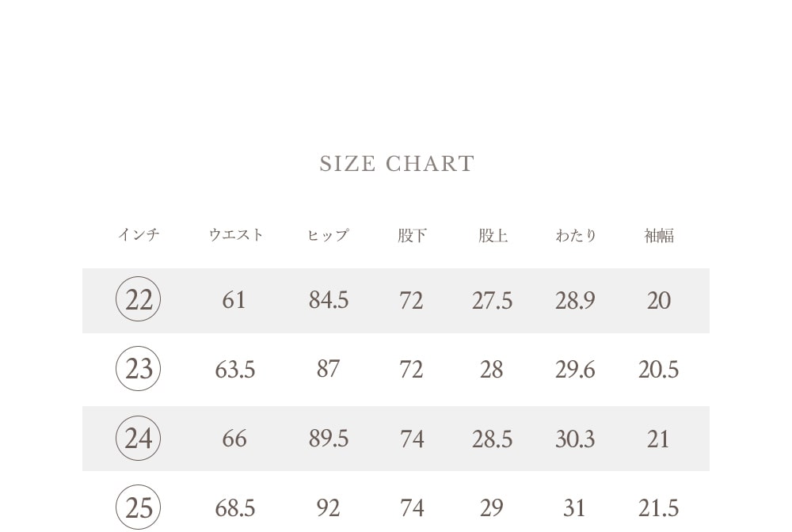Select the インチ column header
This screenshot has height=532, width=792.
(139, 234)
